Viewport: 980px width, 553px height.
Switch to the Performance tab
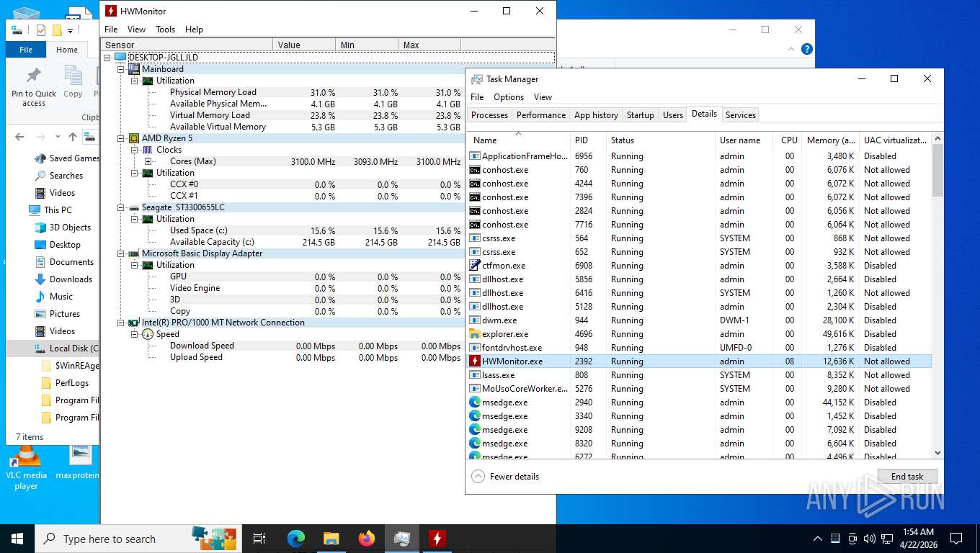pyautogui.click(x=541, y=115)
